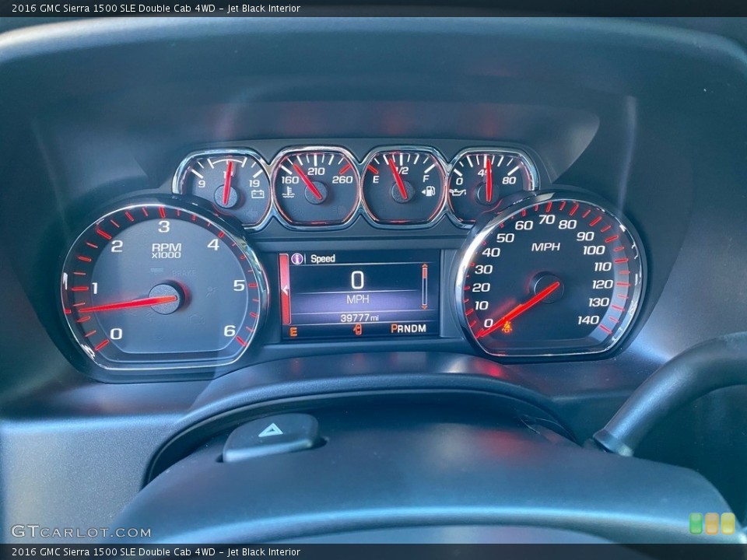747x560 pixels.
Task: Click the MPH label on speedometer
Action: (545, 247)
